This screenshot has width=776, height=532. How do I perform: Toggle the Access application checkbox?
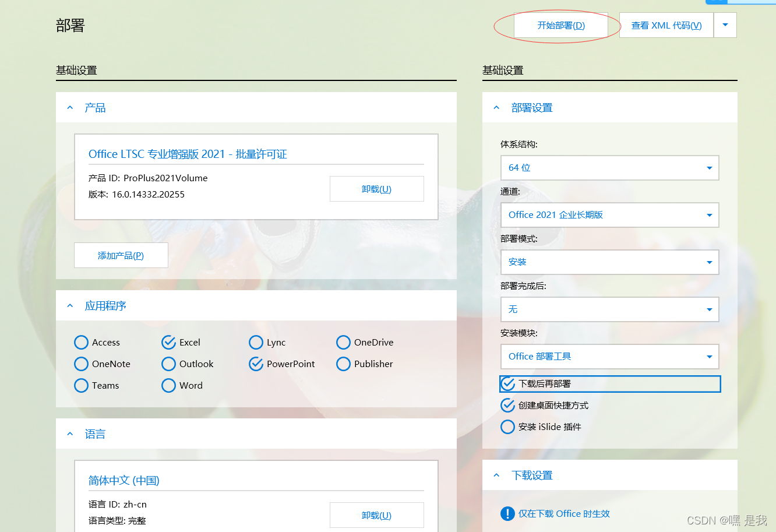82,343
